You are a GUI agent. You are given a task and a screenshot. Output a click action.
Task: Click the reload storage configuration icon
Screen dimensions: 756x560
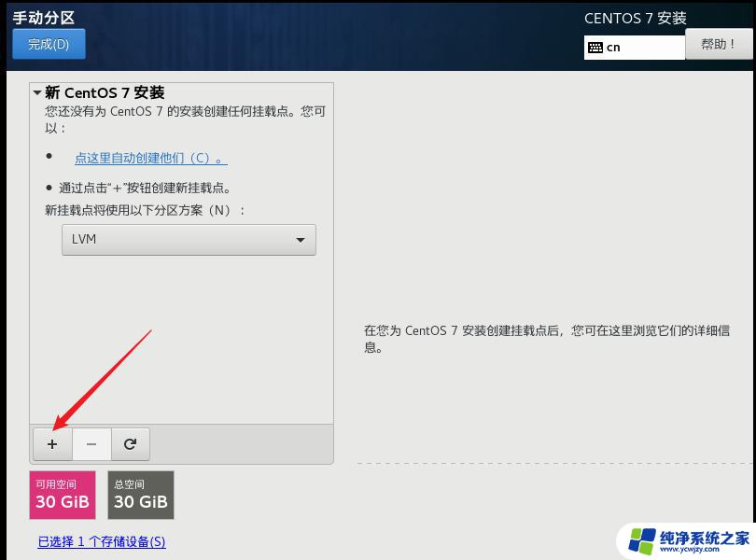(x=131, y=444)
